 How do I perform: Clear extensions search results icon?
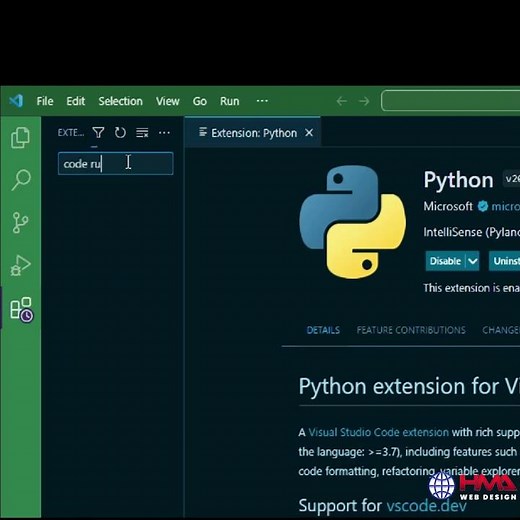[x=142, y=133]
